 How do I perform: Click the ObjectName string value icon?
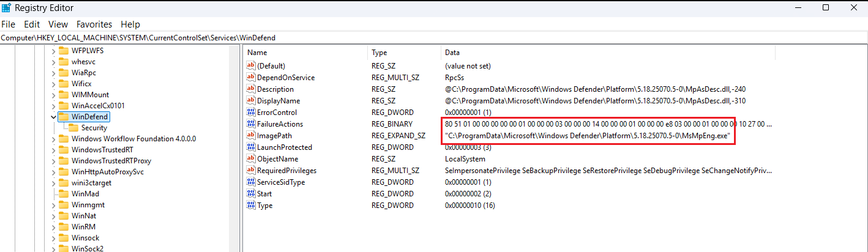click(x=250, y=159)
